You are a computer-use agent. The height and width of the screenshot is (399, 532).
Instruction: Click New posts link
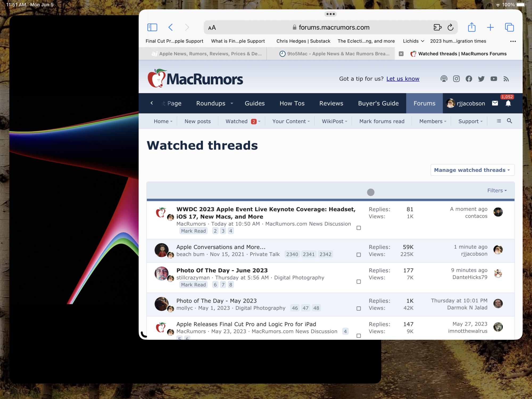point(197,121)
